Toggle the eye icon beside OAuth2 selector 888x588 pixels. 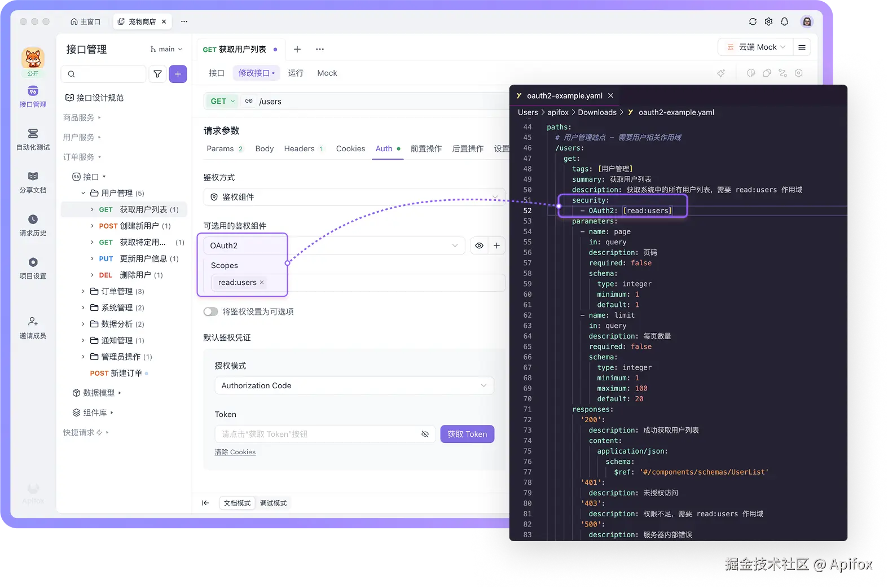[479, 245]
